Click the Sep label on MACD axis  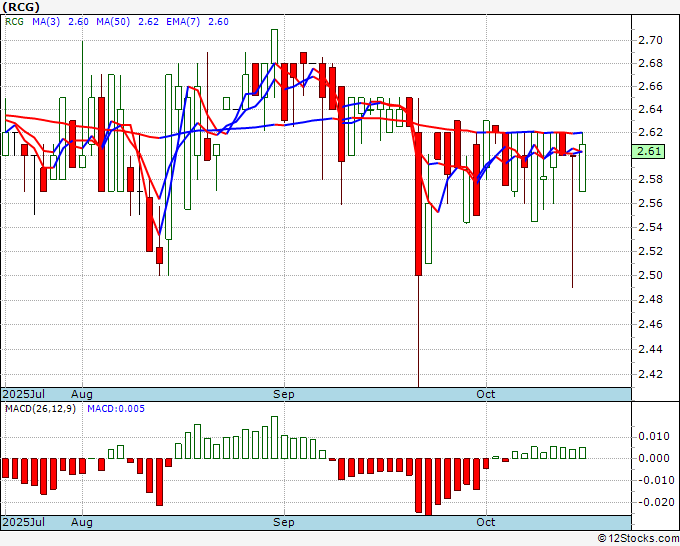point(284,522)
